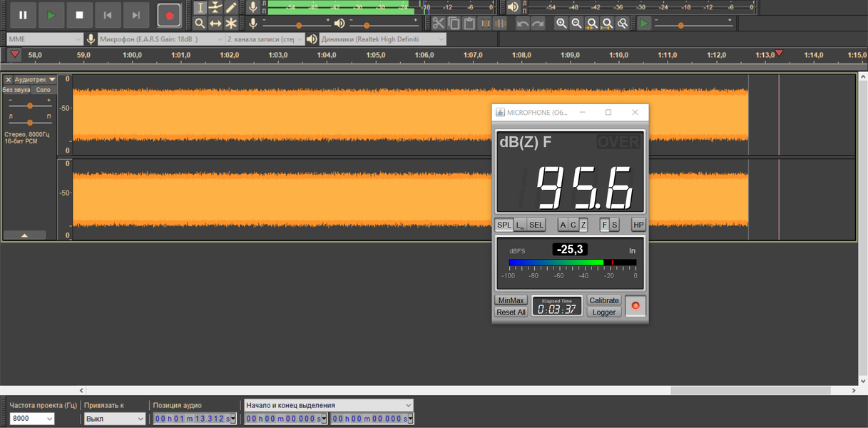Click the Fit Project to Width icon
Image resolution: width=868 pixels, height=428 pixels.
607,24
